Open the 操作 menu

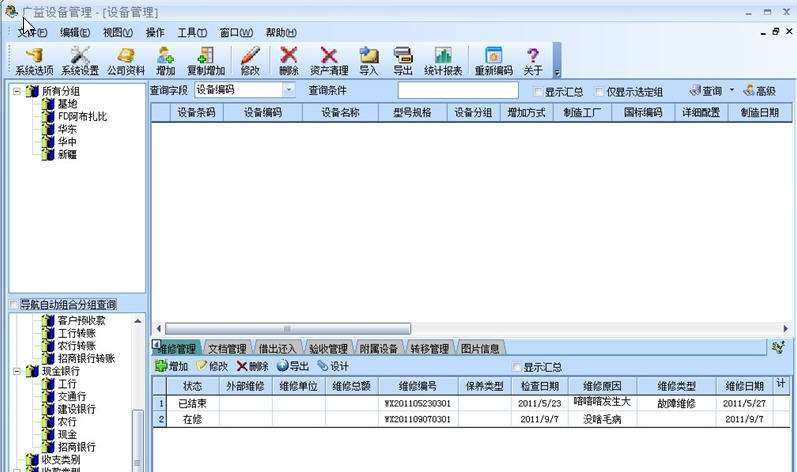pyautogui.click(x=155, y=33)
